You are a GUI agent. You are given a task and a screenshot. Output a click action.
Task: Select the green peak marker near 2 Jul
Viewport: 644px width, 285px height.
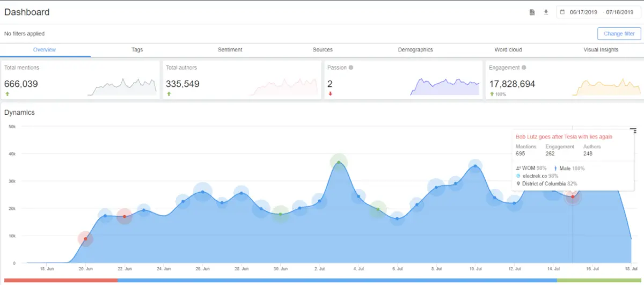click(x=339, y=162)
